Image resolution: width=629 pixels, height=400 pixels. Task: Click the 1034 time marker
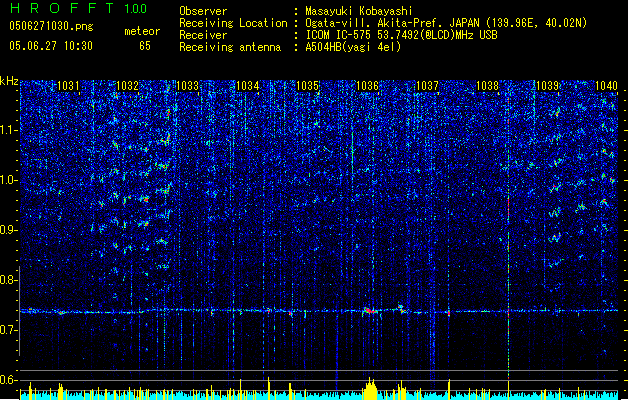click(248, 85)
